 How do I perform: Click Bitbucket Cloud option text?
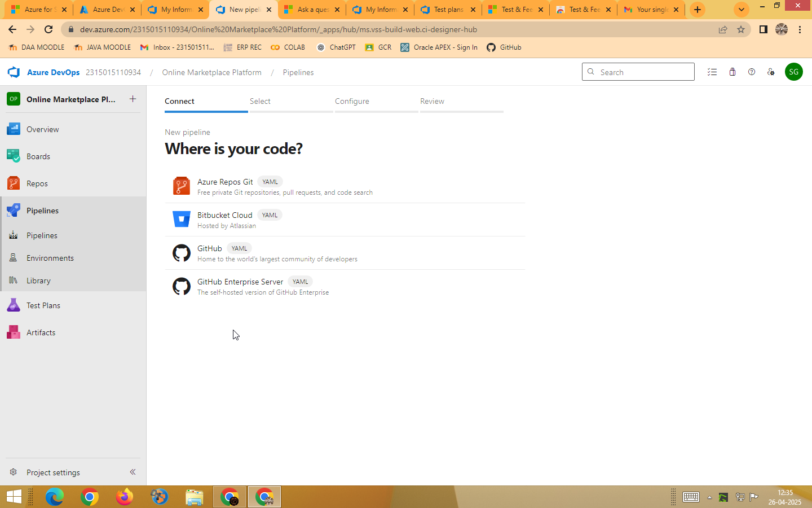click(x=225, y=215)
